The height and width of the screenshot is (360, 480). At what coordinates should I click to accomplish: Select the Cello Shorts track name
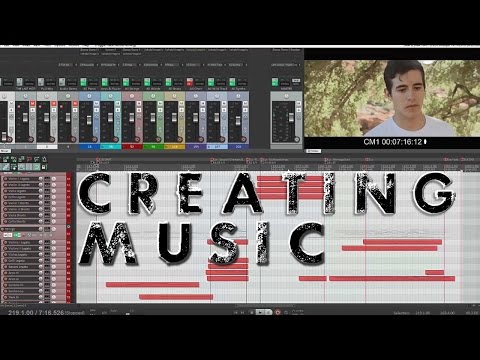click(x=17, y=221)
